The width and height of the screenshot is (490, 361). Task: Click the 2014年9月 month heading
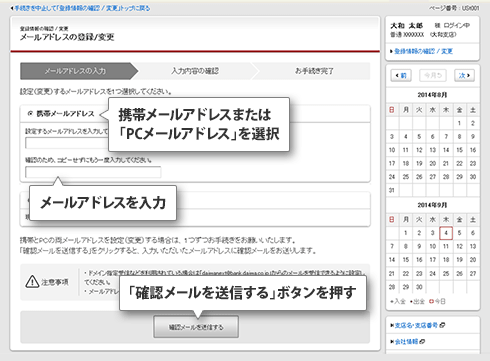click(432, 205)
